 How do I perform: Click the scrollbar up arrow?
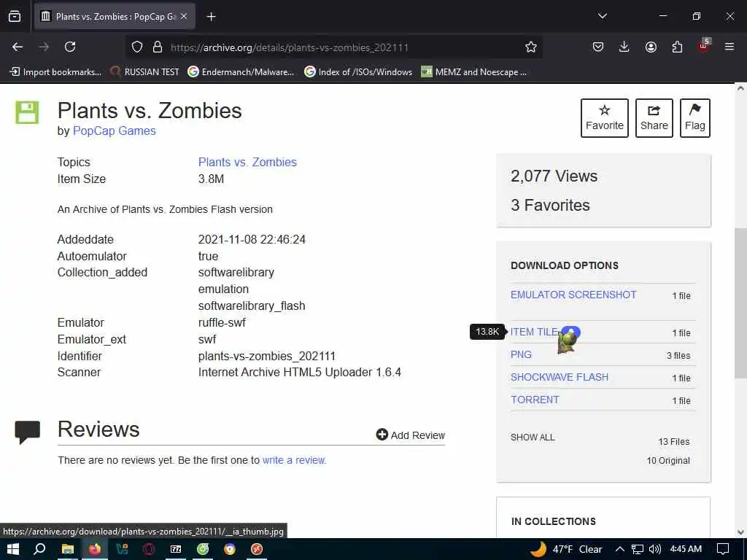point(740,88)
